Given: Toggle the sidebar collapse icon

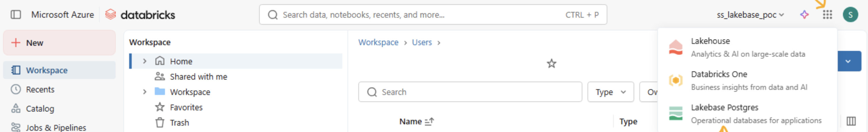Looking at the screenshot, I should click(16, 15).
